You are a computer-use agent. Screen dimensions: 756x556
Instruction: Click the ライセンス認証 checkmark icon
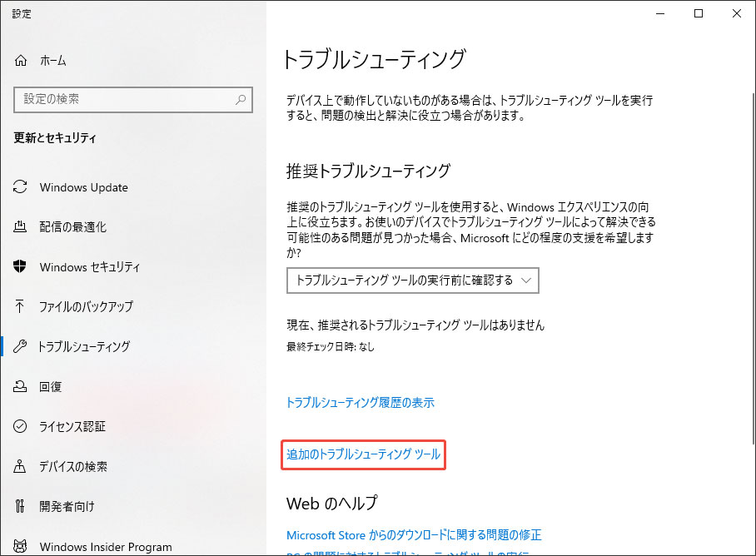20,426
